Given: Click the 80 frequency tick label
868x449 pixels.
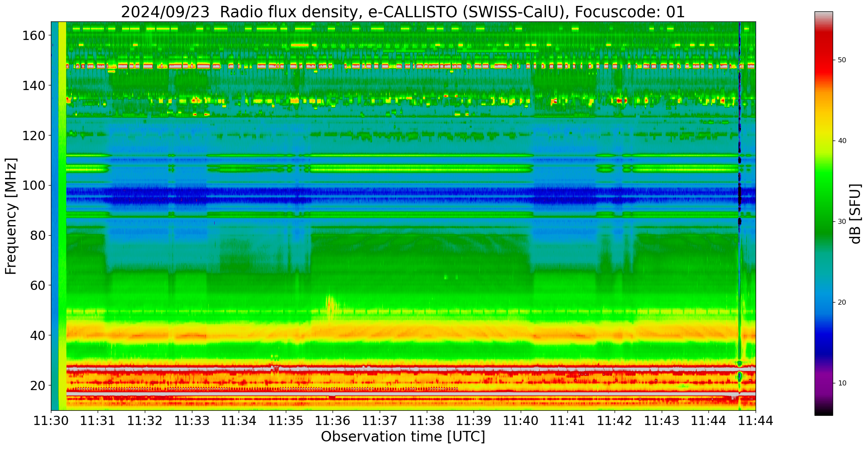Looking at the screenshot, I should click(38, 235).
